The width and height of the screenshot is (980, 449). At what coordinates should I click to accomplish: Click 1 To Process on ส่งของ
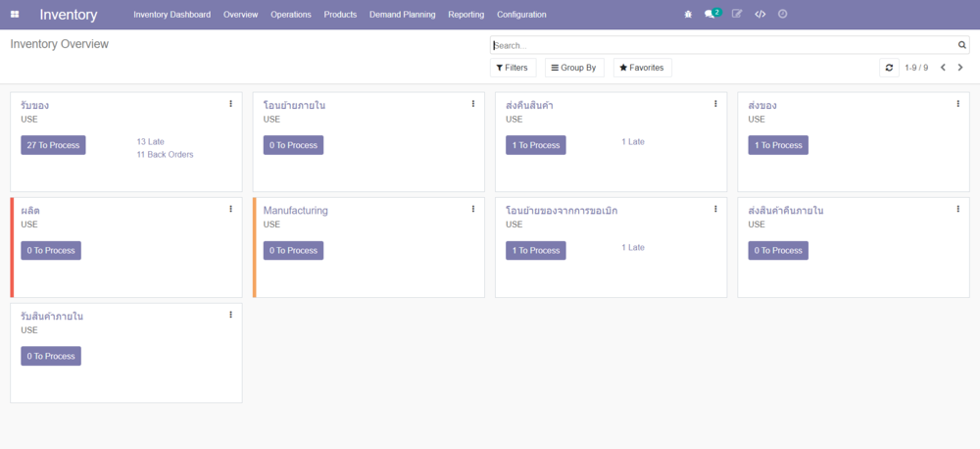pyautogui.click(x=778, y=145)
